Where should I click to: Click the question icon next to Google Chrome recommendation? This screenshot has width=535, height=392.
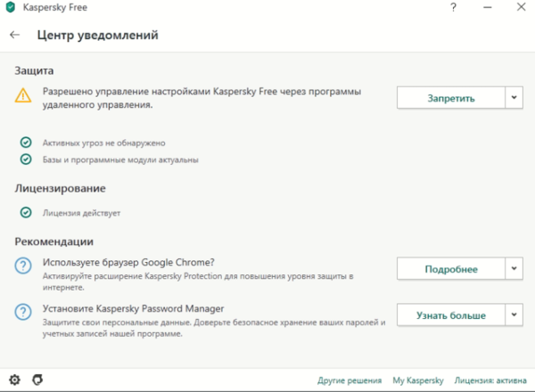pyautogui.click(x=23, y=268)
